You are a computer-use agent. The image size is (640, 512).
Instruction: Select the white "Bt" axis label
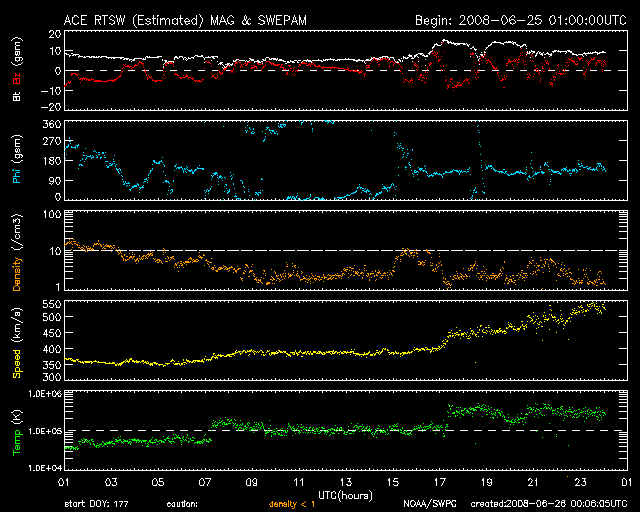17,96
